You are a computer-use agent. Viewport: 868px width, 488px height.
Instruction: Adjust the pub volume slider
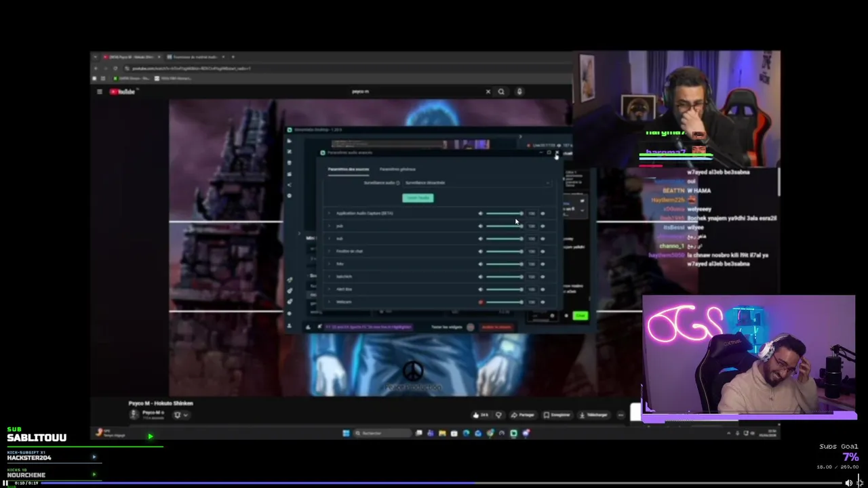click(x=505, y=226)
